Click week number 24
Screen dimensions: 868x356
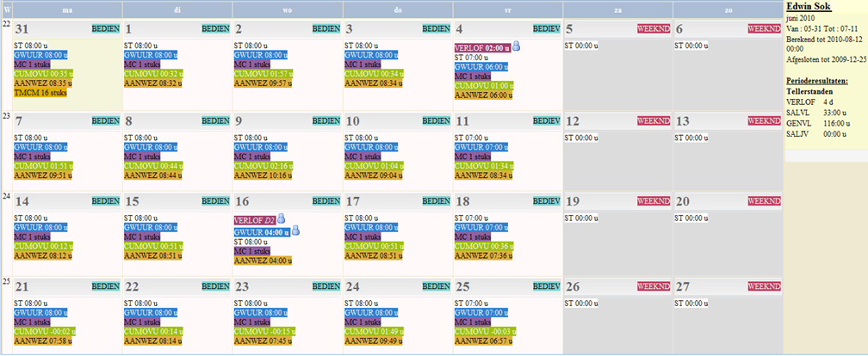pyautogui.click(x=7, y=195)
